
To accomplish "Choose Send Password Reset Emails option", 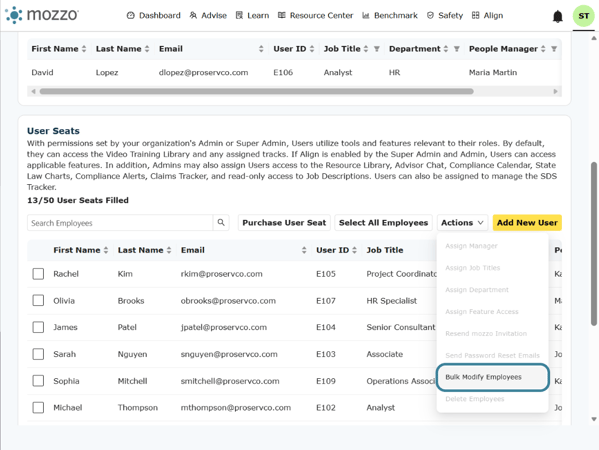I will click(492, 355).
